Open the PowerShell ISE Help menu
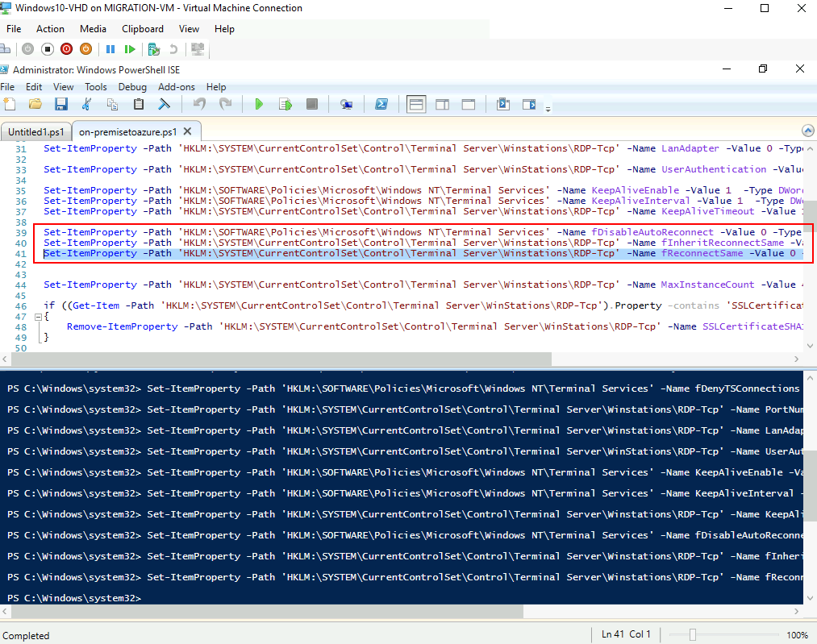817x644 pixels. (x=215, y=87)
